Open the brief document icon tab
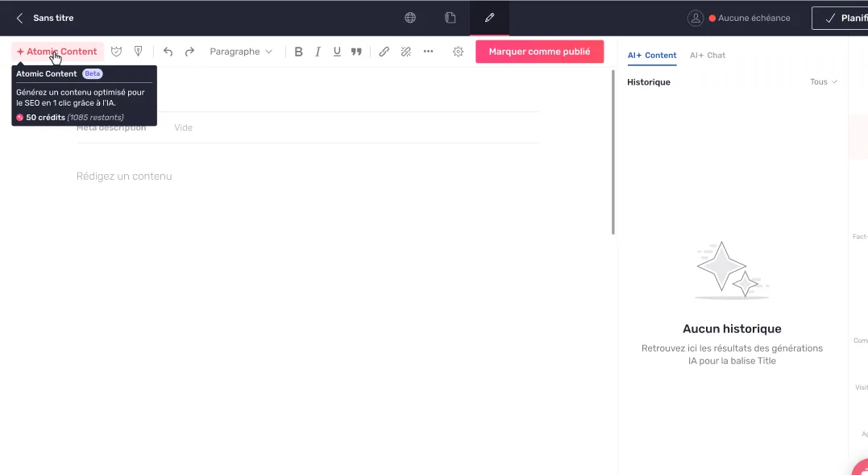The image size is (868, 475). tap(450, 18)
